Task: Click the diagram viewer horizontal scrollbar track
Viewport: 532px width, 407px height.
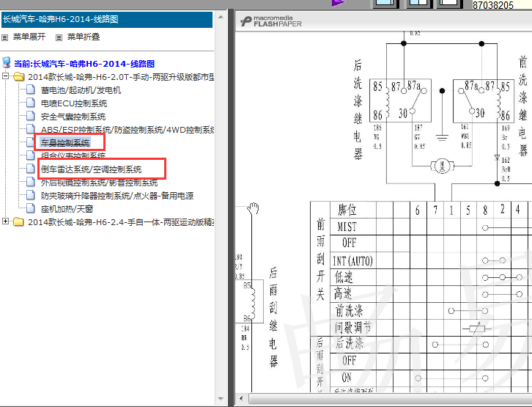Action: [x=390, y=398]
